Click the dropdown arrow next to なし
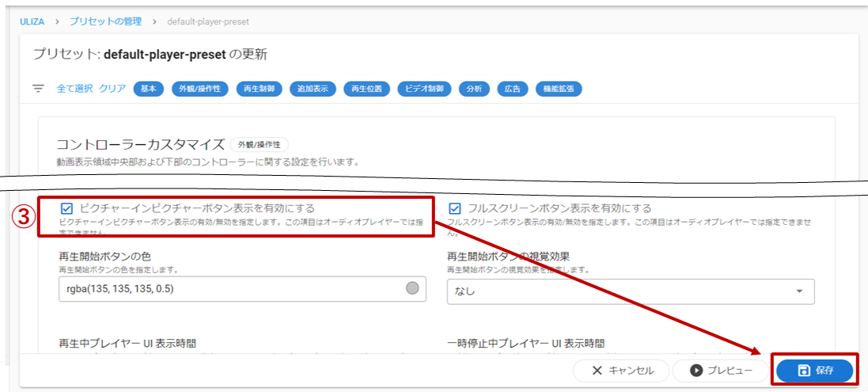This screenshot has height=392, width=868. point(799,291)
